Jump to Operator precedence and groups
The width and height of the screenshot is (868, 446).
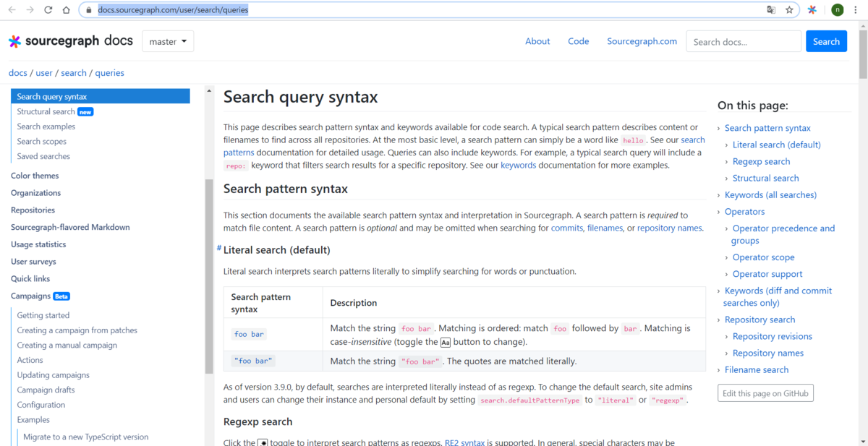783,234
